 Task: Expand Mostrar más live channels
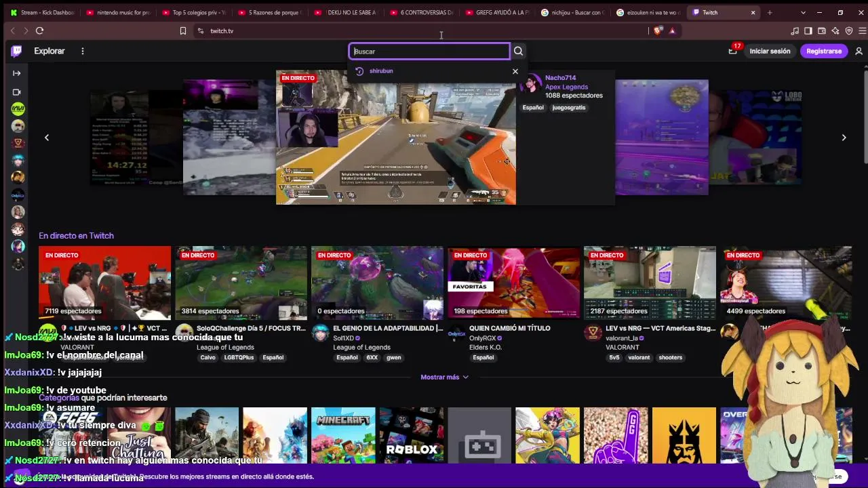[x=444, y=377]
